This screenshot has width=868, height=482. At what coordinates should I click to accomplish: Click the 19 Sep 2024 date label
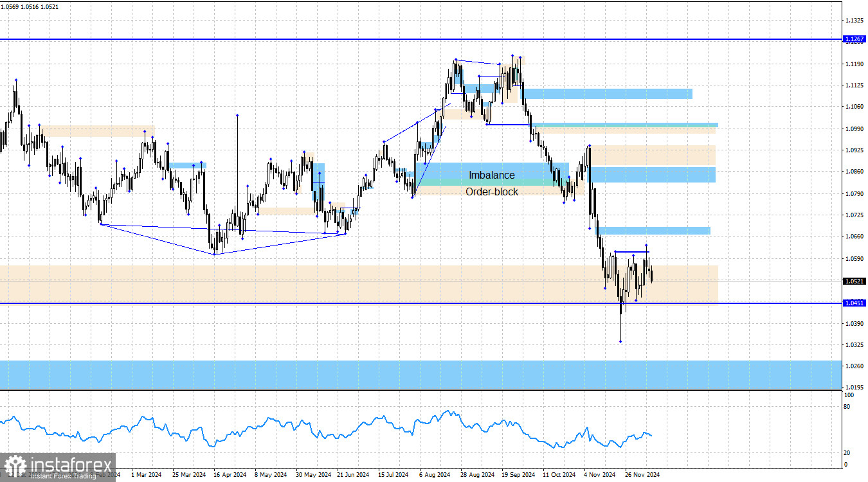518,475
